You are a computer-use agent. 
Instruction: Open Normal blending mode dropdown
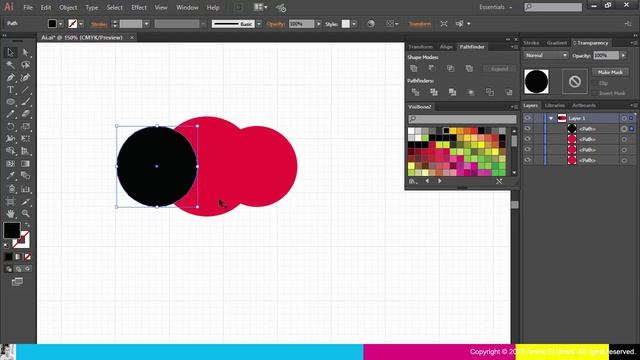546,55
